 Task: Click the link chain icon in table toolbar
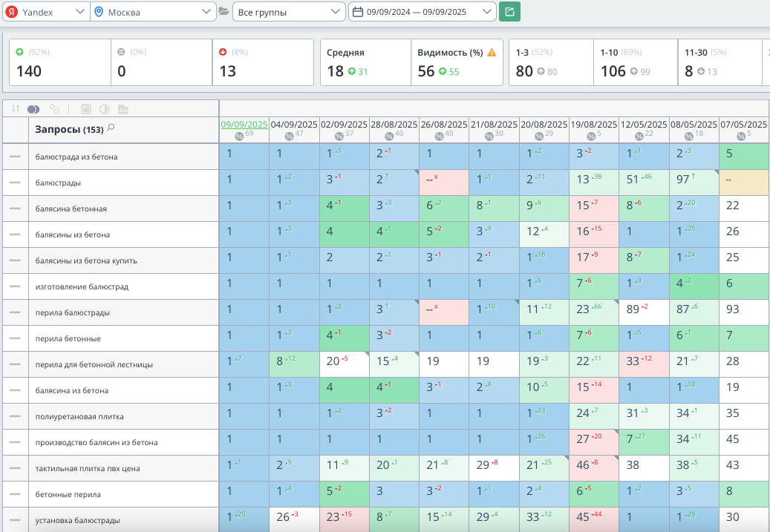pos(54,109)
